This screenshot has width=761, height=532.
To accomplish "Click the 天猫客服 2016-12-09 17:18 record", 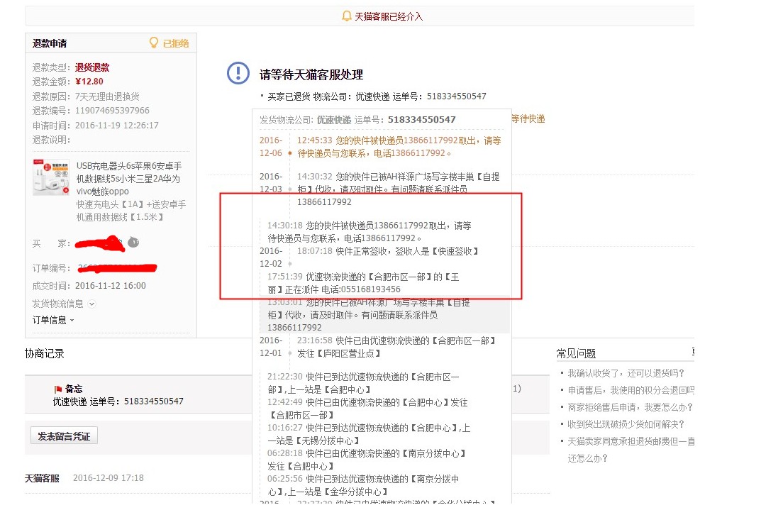I will click(84, 477).
